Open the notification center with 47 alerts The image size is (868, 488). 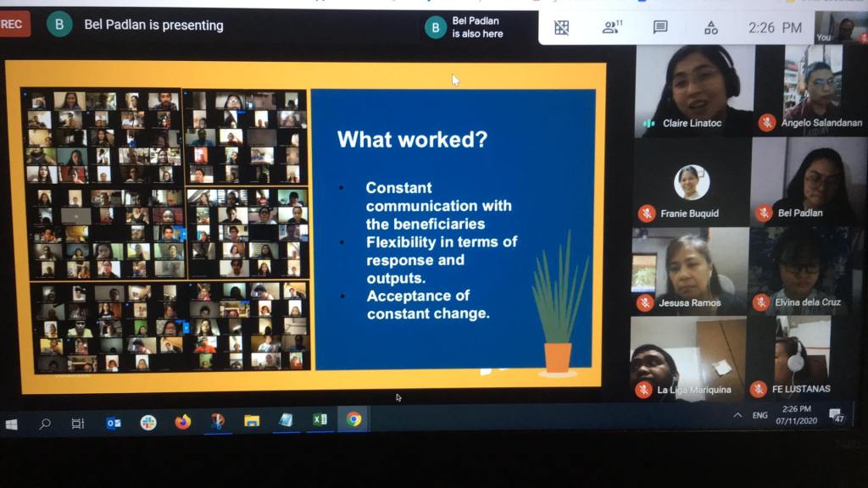[x=836, y=415]
